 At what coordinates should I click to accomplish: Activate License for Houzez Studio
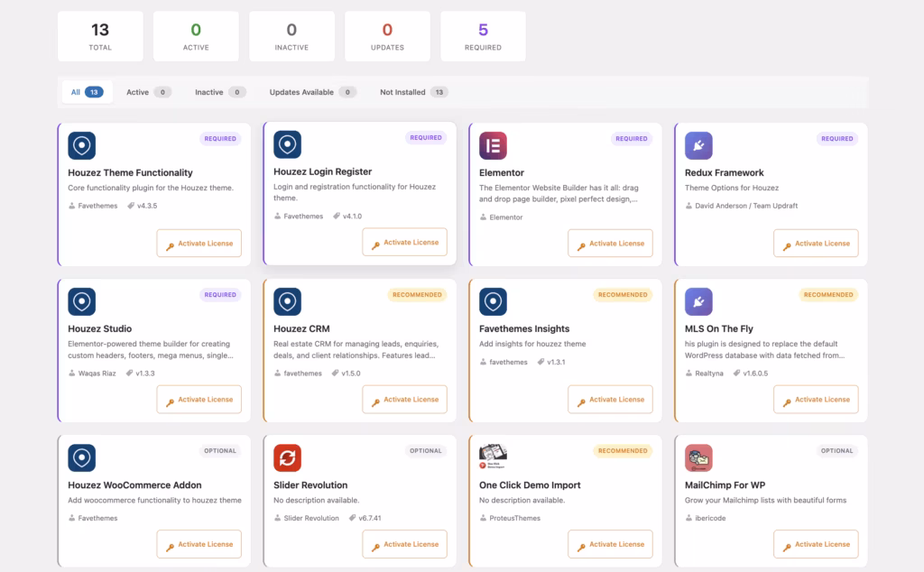click(x=199, y=400)
